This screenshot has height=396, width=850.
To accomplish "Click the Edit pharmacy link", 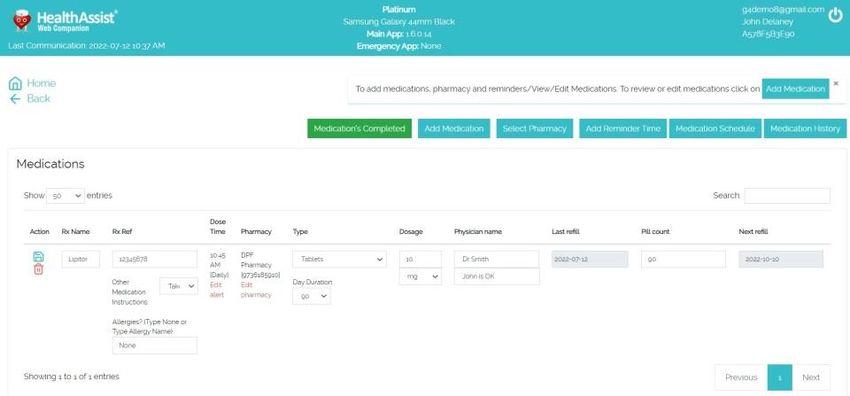I will point(256,290).
